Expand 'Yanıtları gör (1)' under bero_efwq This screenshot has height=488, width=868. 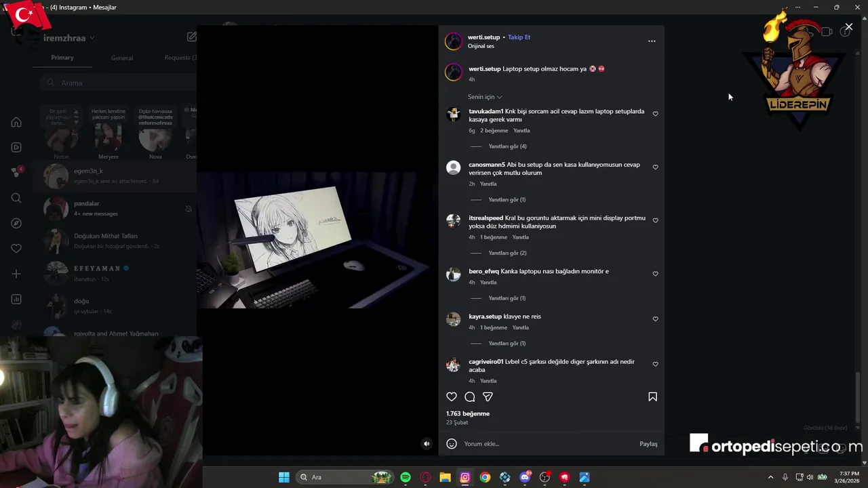(x=507, y=298)
